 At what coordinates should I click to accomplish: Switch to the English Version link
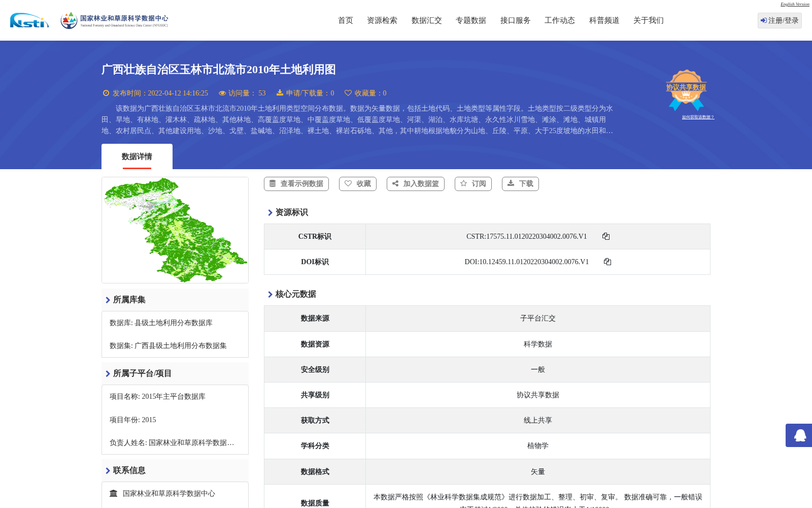pos(795,4)
